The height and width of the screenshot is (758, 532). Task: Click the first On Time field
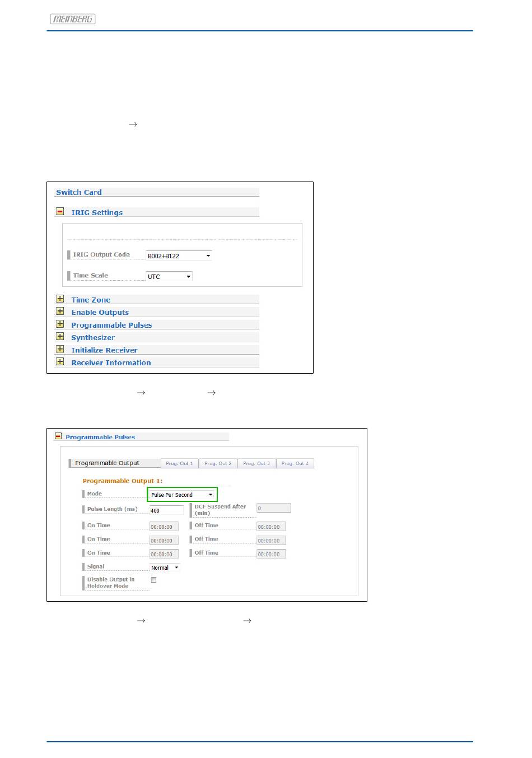(164, 527)
